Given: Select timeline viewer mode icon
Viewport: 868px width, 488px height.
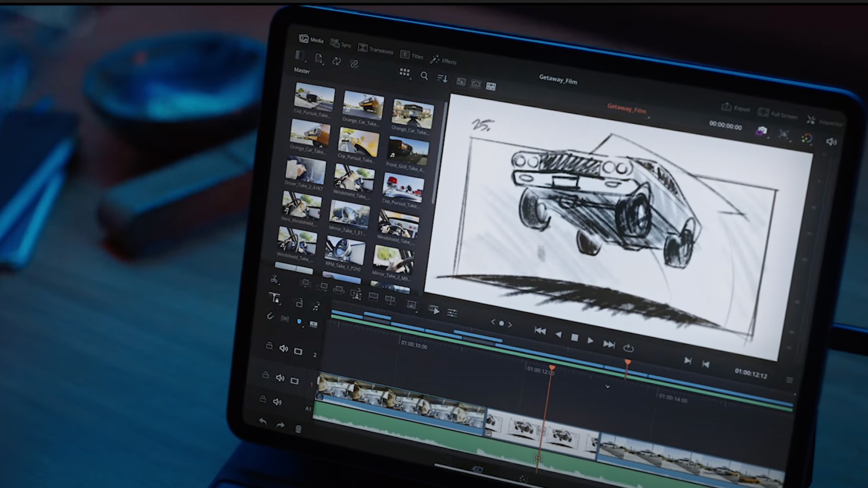Looking at the screenshot, I should click(x=491, y=86).
